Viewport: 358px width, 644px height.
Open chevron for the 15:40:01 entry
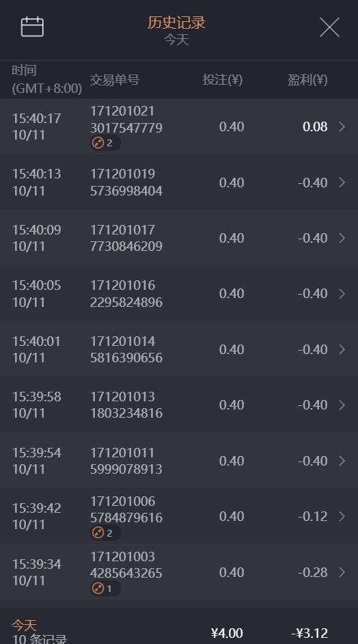pyautogui.click(x=342, y=349)
